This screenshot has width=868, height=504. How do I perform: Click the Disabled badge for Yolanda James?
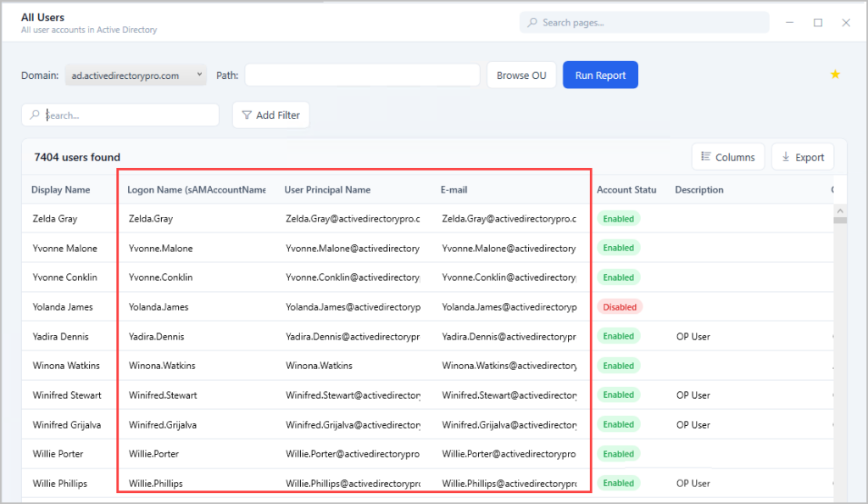coord(620,307)
